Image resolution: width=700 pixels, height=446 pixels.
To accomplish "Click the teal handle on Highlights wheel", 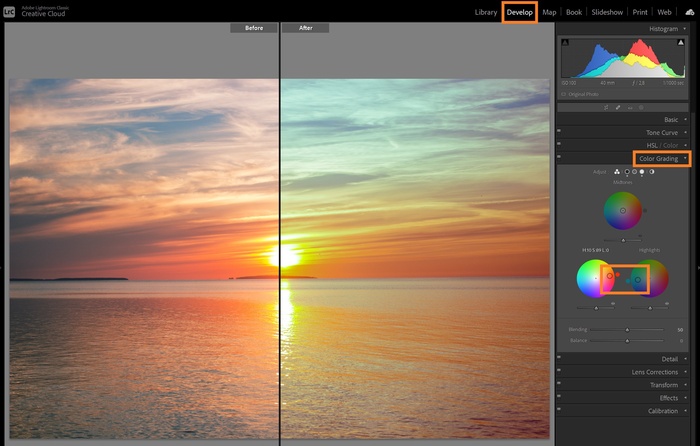I will pyautogui.click(x=628, y=281).
